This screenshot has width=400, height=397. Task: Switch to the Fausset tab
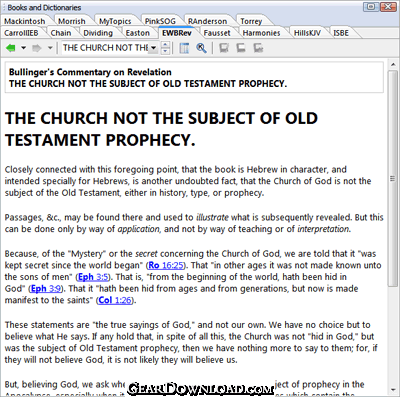(x=217, y=33)
